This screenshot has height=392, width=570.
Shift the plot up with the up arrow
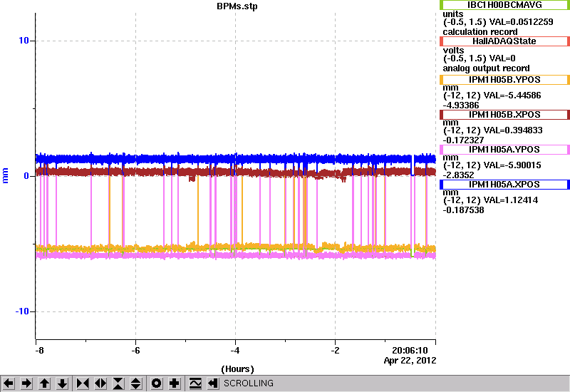pos(44,383)
